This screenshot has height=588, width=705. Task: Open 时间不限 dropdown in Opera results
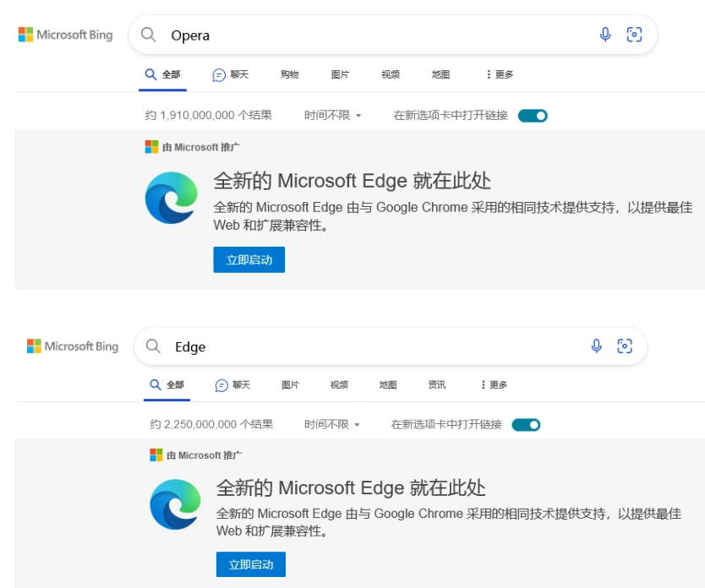pyautogui.click(x=333, y=116)
